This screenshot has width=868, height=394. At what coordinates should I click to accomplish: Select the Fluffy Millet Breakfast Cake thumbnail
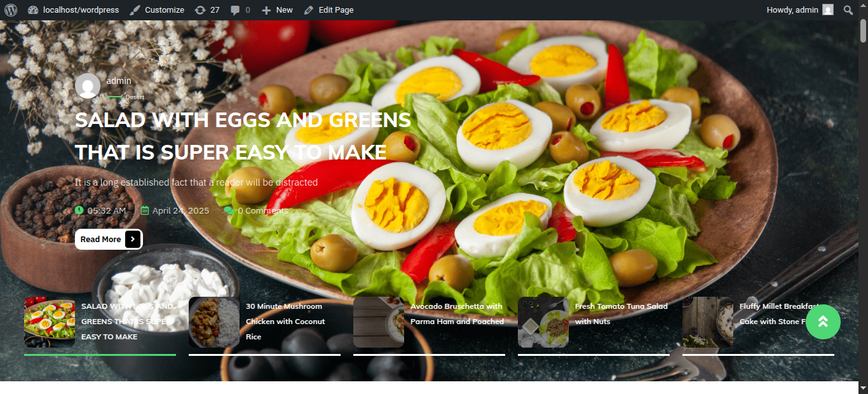(x=708, y=322)
